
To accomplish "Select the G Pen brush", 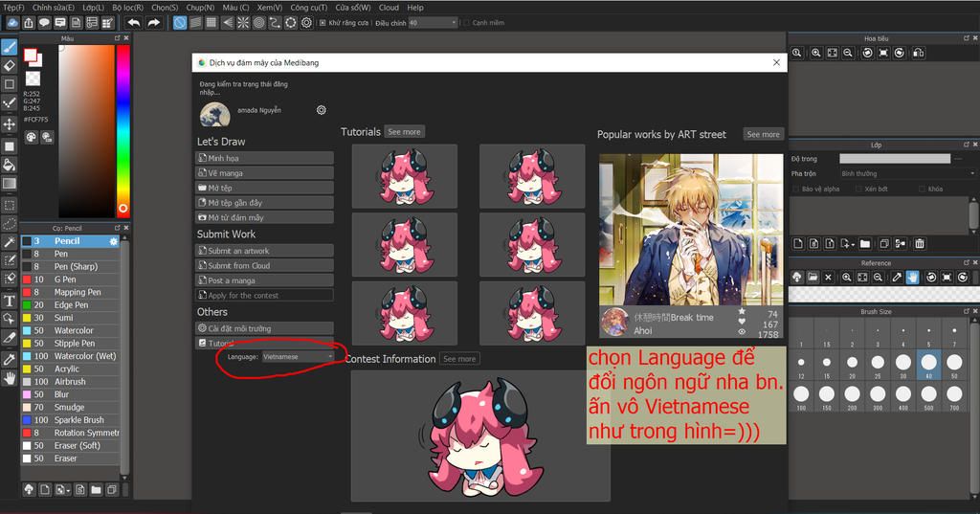I will (70, 279).
